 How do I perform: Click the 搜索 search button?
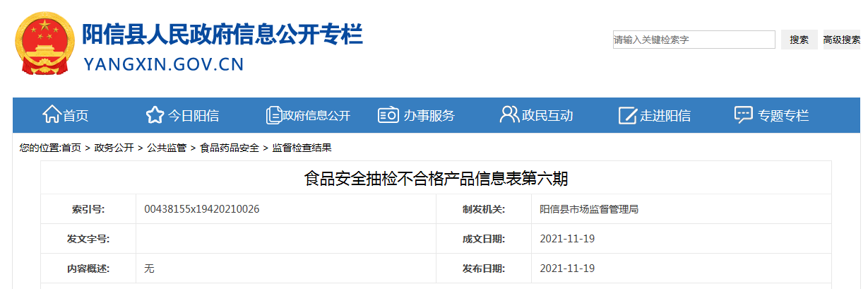[x=799, y=40]
